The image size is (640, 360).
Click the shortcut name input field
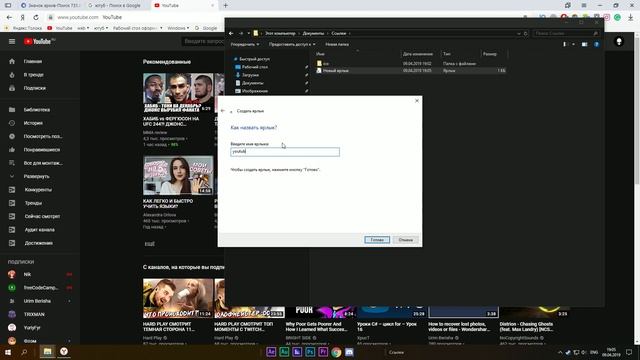[285, 151]
